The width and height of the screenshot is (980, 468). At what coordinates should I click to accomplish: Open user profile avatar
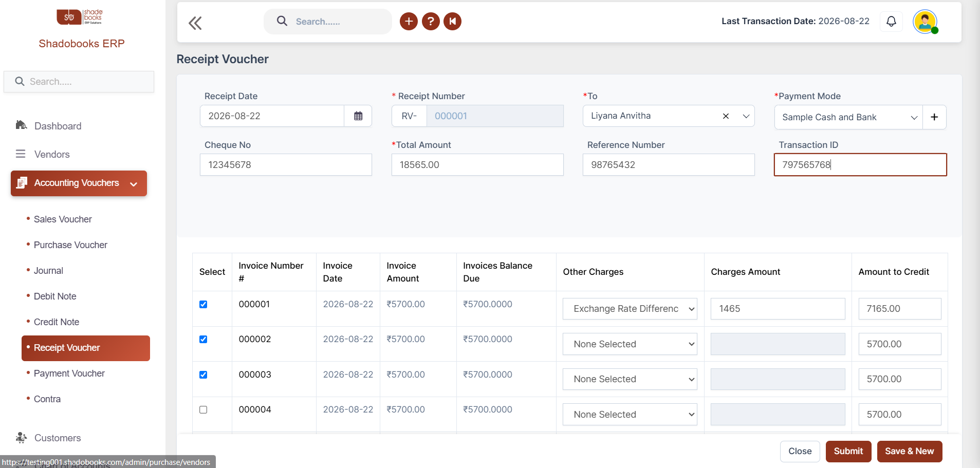[x=925, y=22]
